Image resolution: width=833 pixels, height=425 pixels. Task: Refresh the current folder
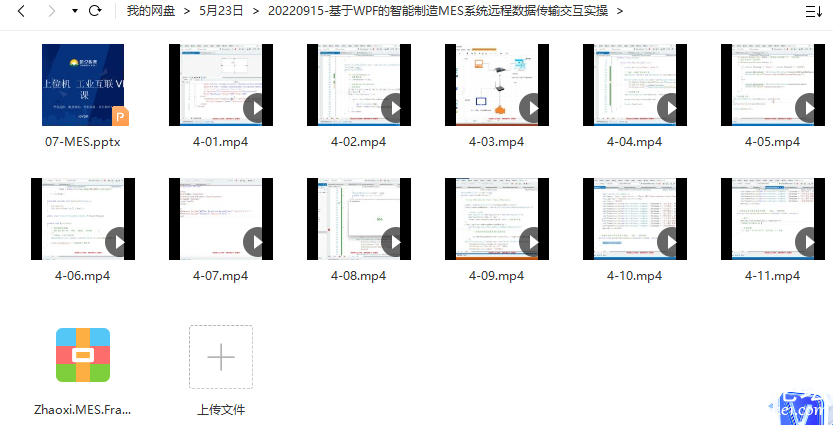pyautogui.click(x=96, y=12)
